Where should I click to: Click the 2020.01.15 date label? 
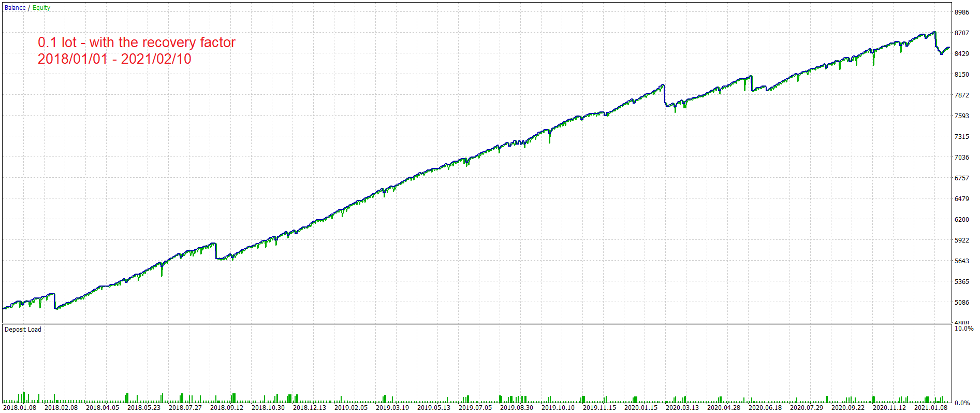641,408
